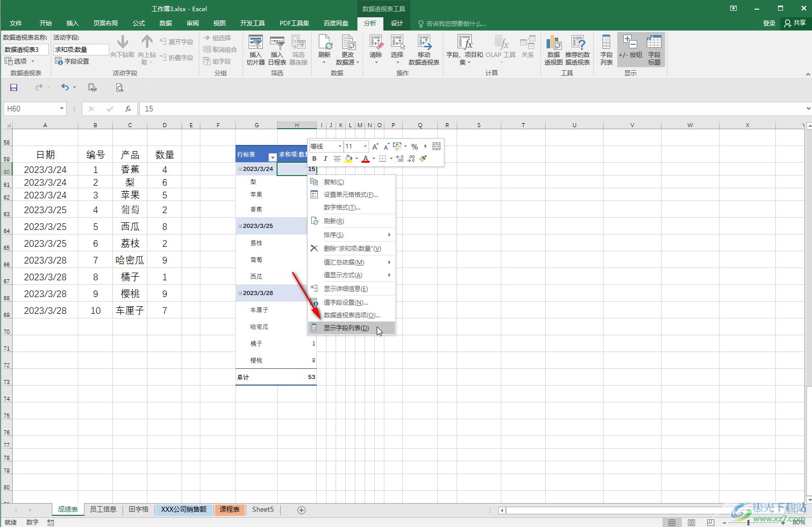Toggle the Field List ribbon button

(606, 50)
